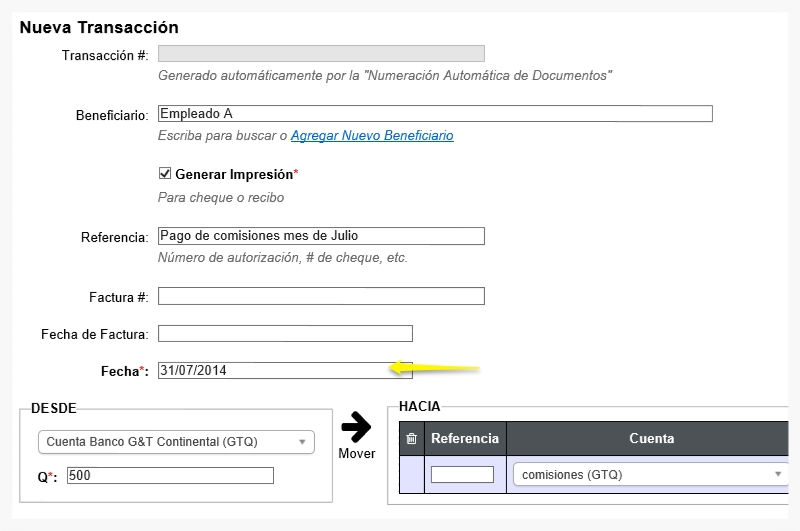The width and height of the screenshot is (800, 531).
Task: Click the Referencia input in the HACIA row
Action: (x=462, y=474)
